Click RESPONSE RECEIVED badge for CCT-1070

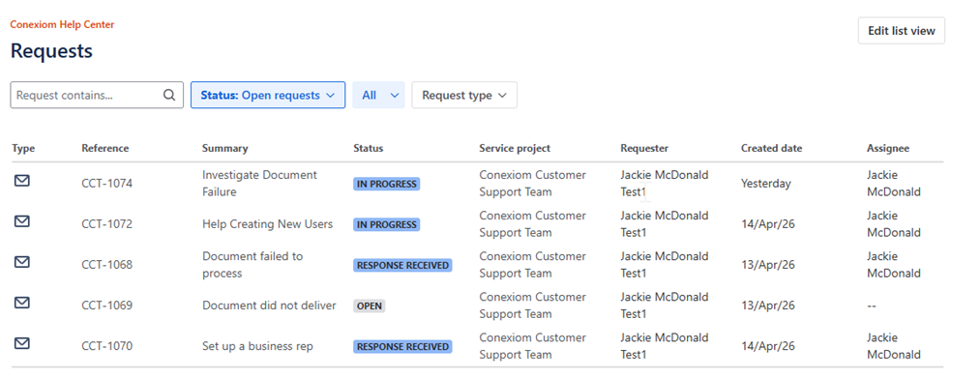tap(402, 346)
